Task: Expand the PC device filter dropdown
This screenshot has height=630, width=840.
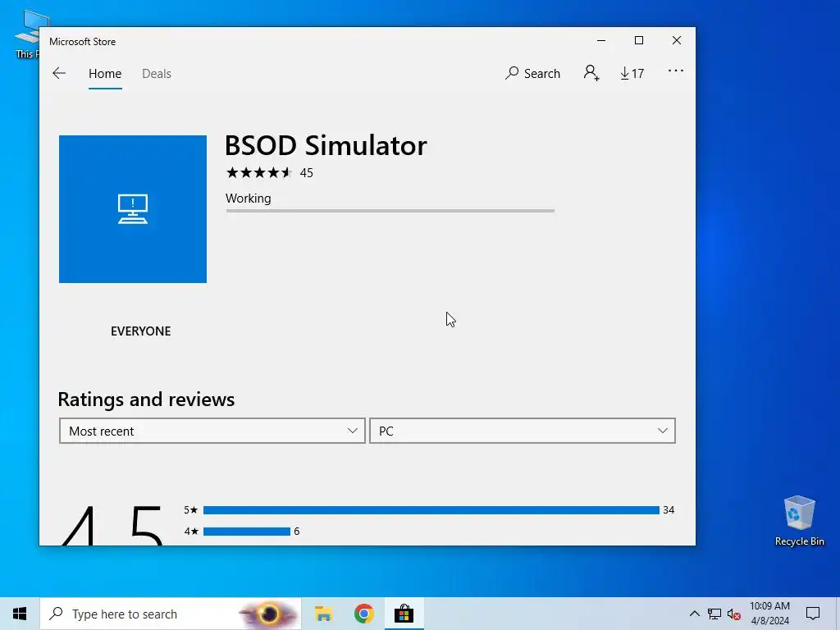Action: (x=523, y=431)
